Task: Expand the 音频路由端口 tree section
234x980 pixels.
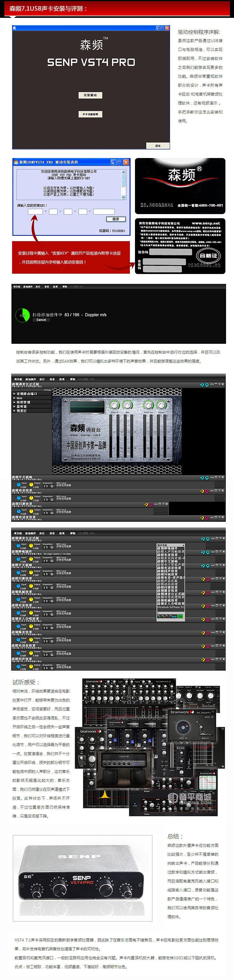Action: (27, 394)
